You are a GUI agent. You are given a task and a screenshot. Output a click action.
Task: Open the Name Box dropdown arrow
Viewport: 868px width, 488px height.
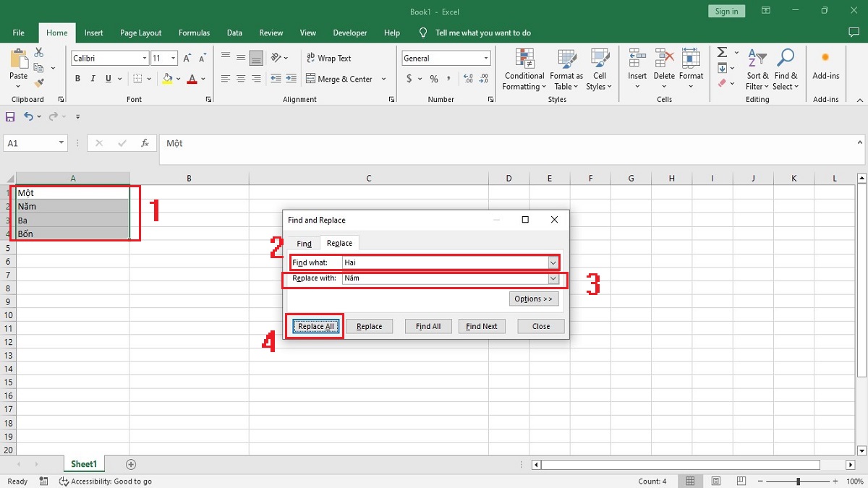60,143
